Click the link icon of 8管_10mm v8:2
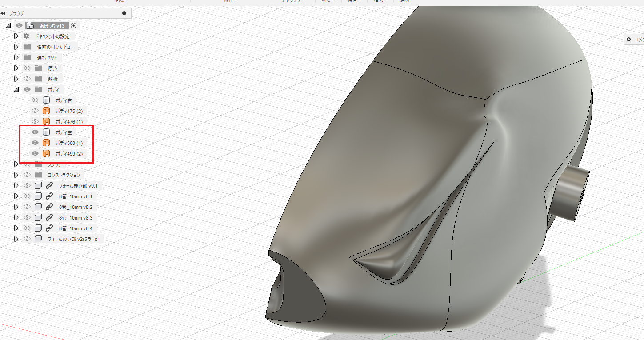This screenshot has width=644, height=340. tap(49, 207)
